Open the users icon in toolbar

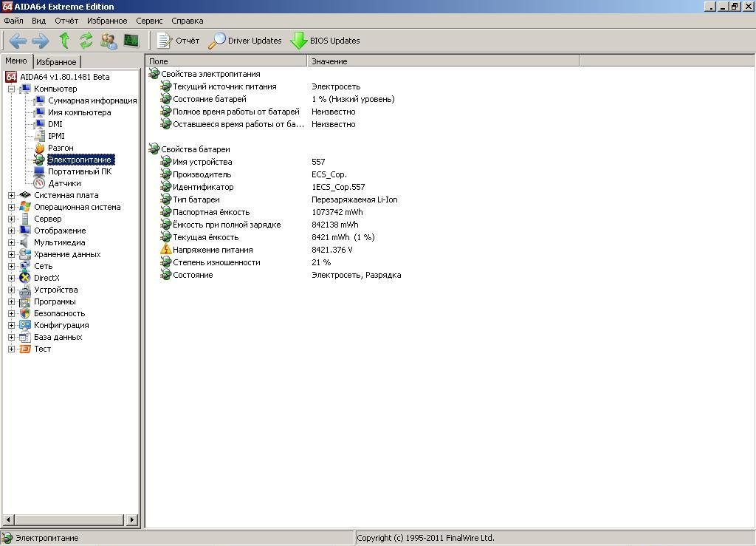[109, 41]
